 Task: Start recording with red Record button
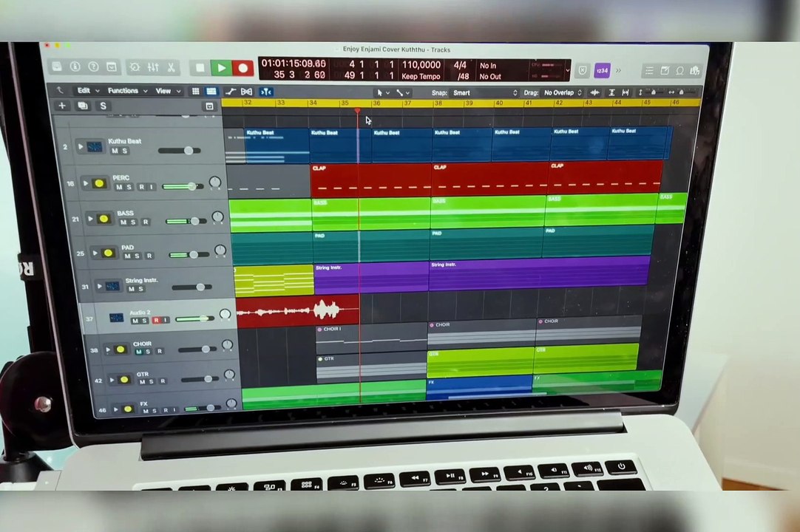pos(243,68)
